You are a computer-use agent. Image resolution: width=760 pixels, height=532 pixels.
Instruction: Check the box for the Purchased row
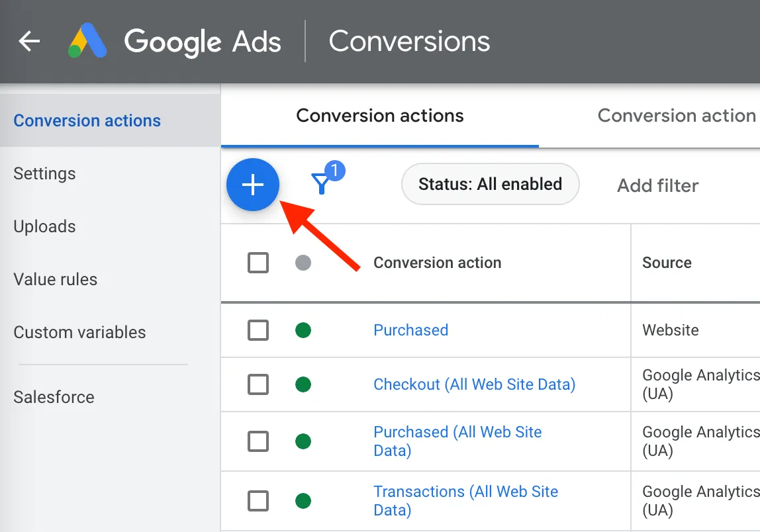coord(258,330)
